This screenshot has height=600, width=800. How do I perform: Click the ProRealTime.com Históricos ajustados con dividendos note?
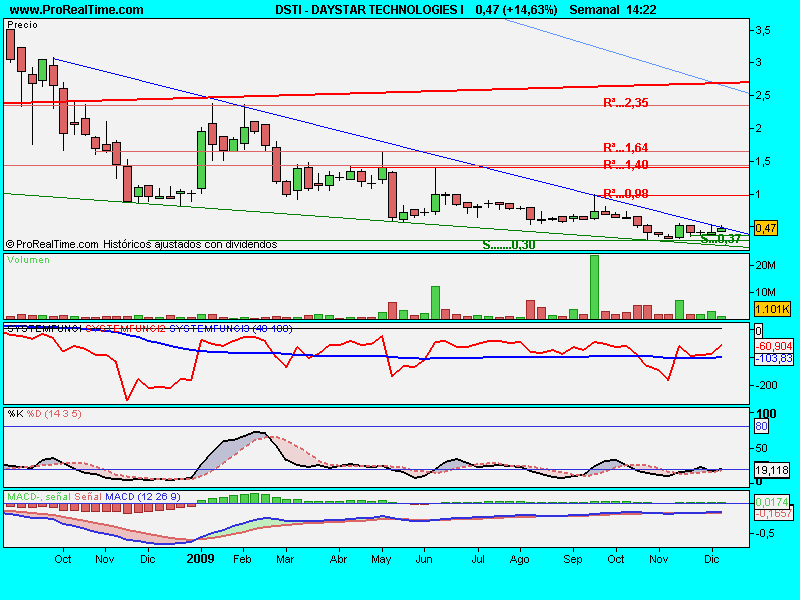click(141, 244)
